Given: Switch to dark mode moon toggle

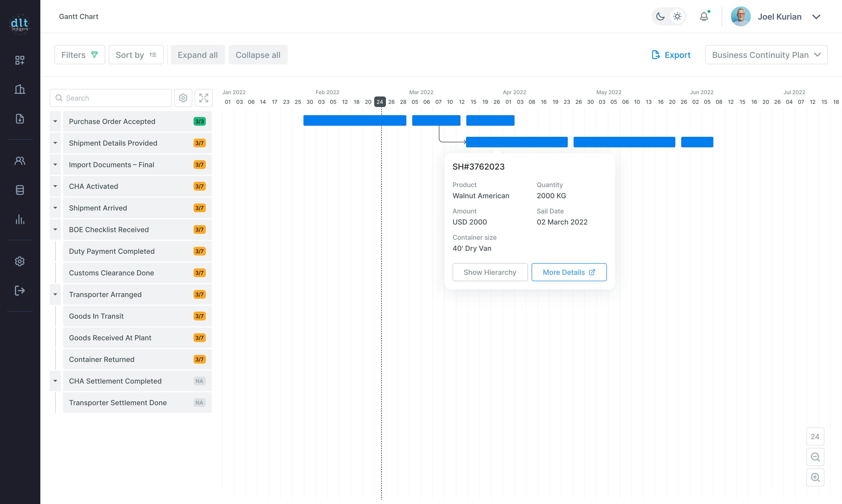Looking at the screenshot, I should pyautogui.click(x=660, y=16).
